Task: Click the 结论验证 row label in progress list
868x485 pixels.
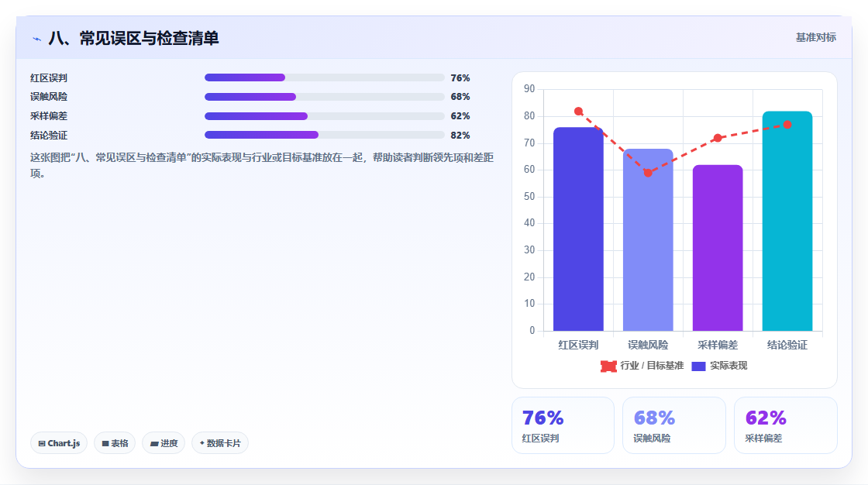Action: click(x=49, y=136)
